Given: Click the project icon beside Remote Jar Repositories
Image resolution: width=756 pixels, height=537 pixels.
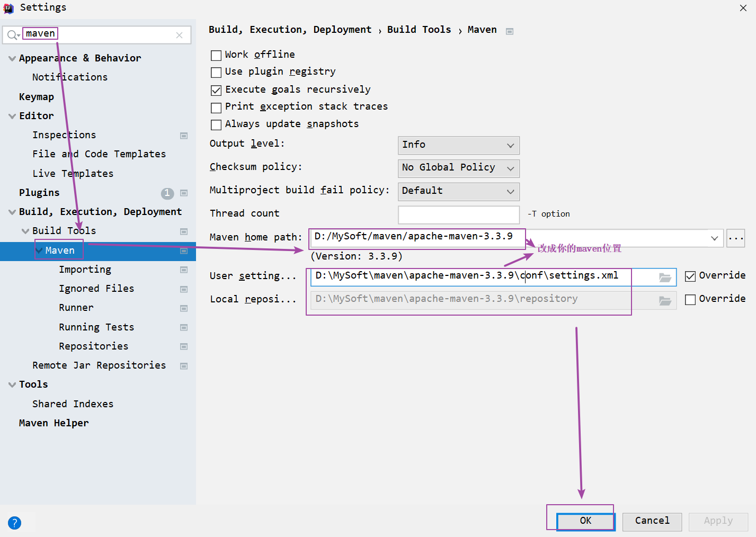Looking at the screenshot, I should point(184,366).
